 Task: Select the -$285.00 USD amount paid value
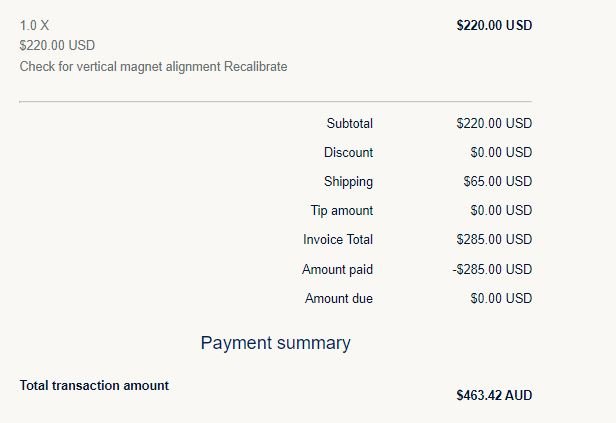coord(492,269)
